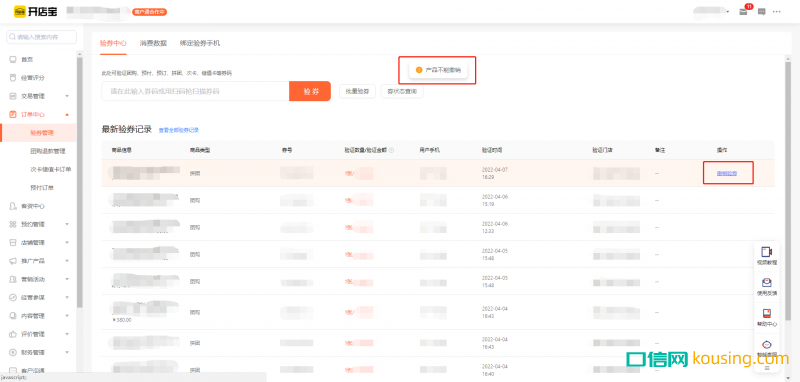Viewport: 800px width, 382px height.
Task: Select 团购退款管理 in the sidebar
Action: [47, 151]
